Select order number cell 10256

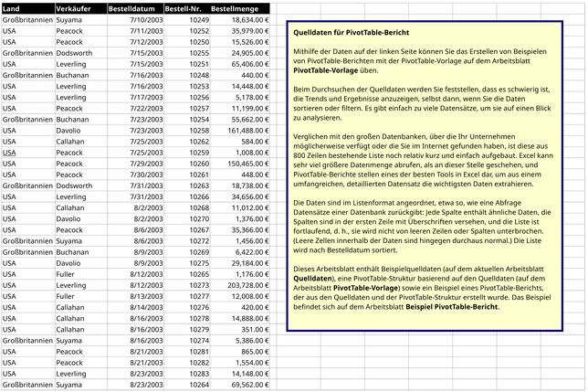click(187, 97)
